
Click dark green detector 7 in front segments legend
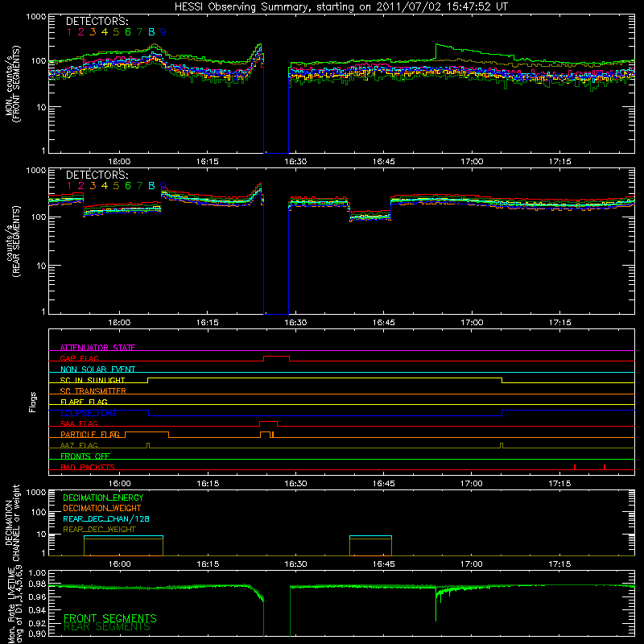point(139,32)
